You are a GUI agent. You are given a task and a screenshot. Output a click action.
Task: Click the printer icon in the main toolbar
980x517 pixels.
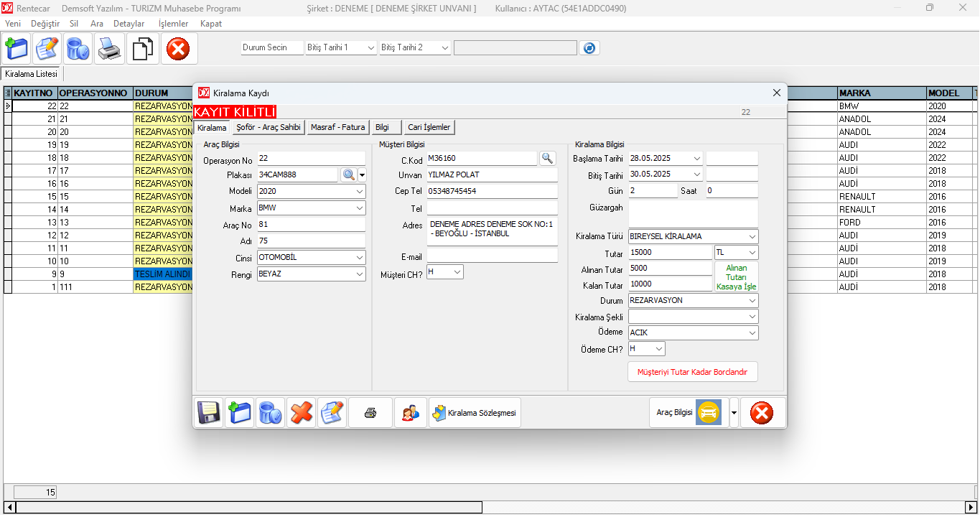click(111, 49)
